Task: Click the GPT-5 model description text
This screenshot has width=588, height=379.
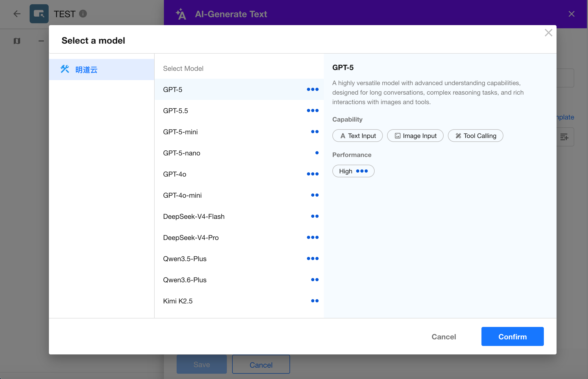Action: [428, 93]
